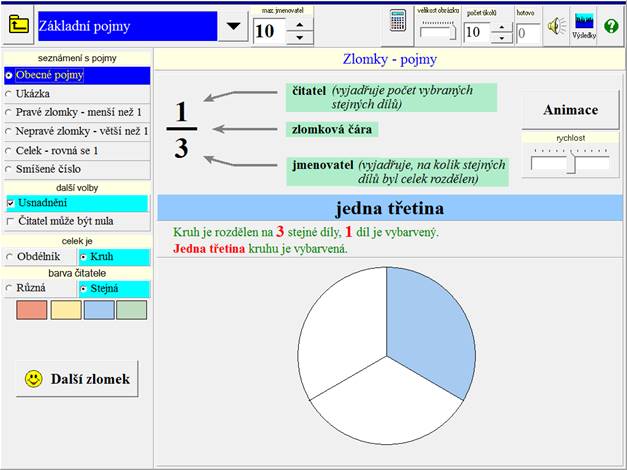
Task: Decrease max jmenovatel with down arrow
Action: [300, 38]
